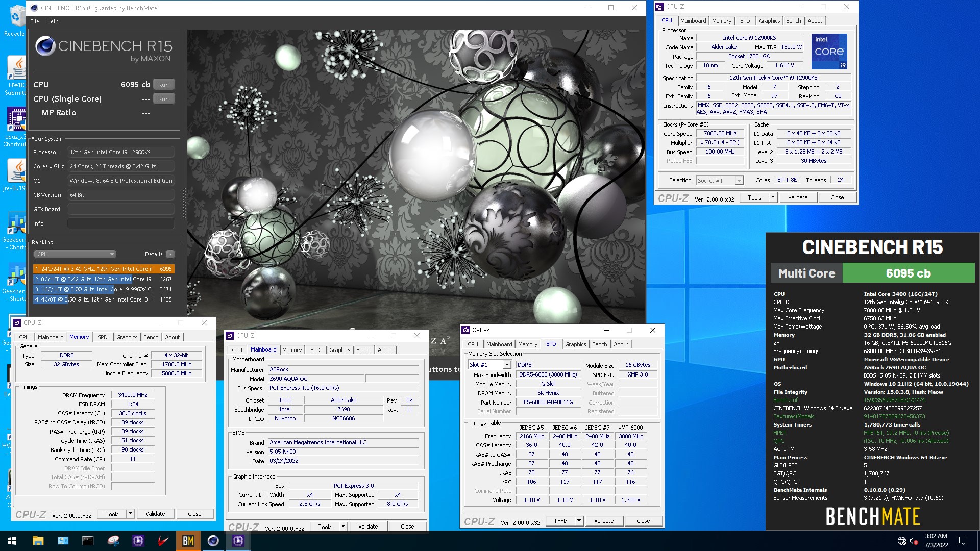Switch to Mainboard tab in the CPU-Z CPU window

click(x=693, y=21)
